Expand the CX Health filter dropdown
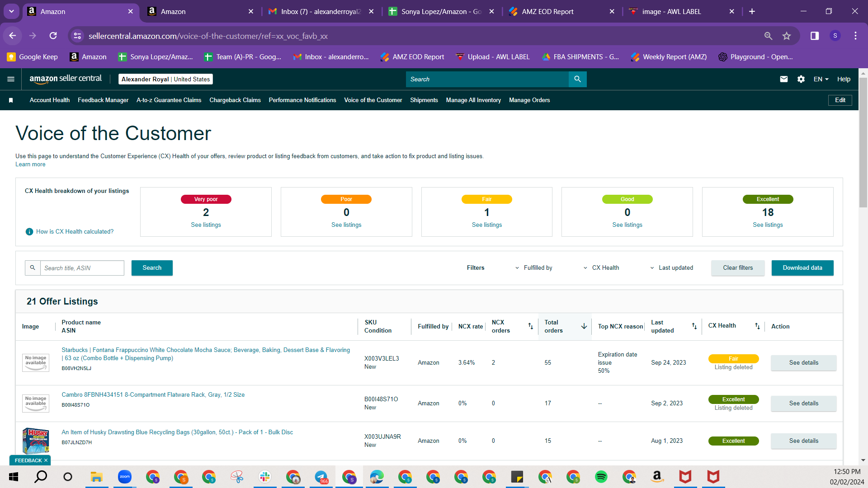Screen dimensions: 868x488 601,268
